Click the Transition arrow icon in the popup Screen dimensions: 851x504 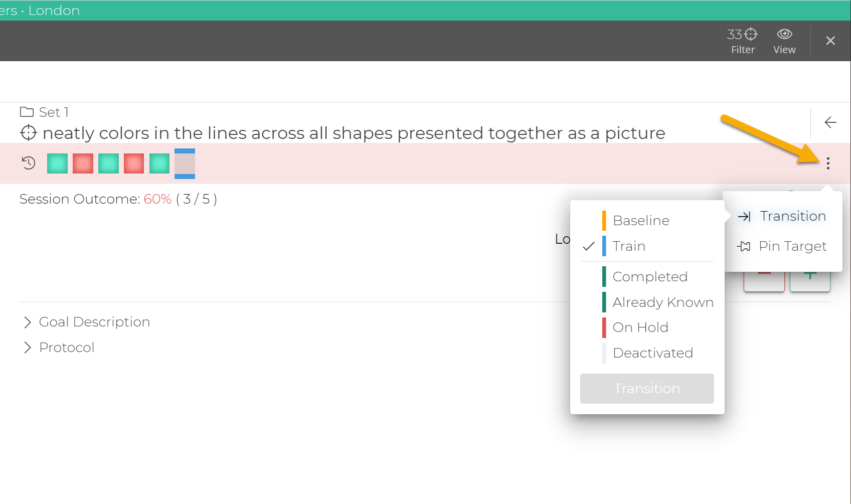click(x=744, y=216)
